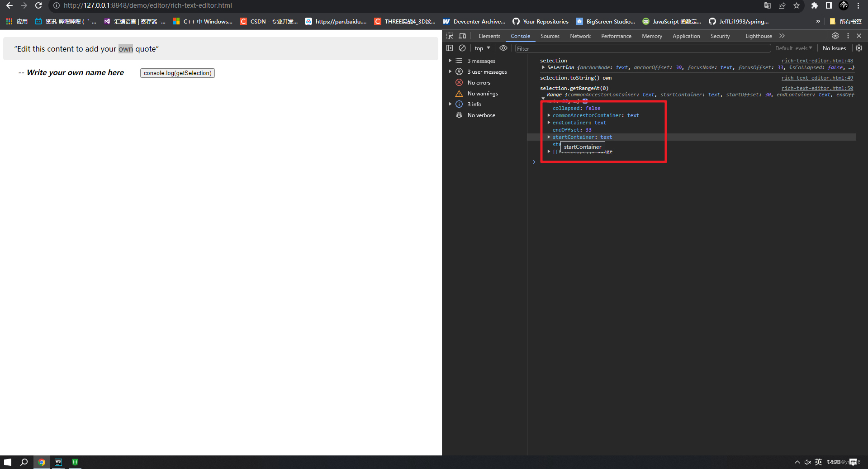Switch to the Network tab
868x469 pixels.
[580, 36]
